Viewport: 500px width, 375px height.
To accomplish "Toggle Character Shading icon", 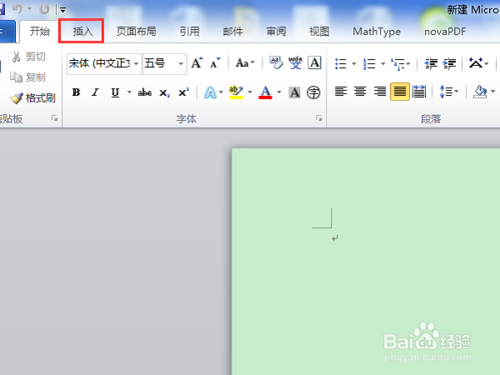I will 294,92.
